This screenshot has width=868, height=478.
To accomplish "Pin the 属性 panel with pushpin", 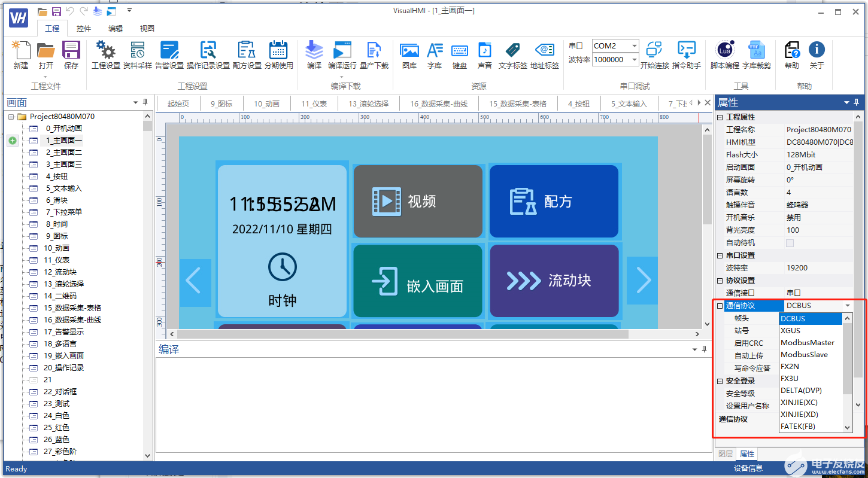I will point(857,102).
